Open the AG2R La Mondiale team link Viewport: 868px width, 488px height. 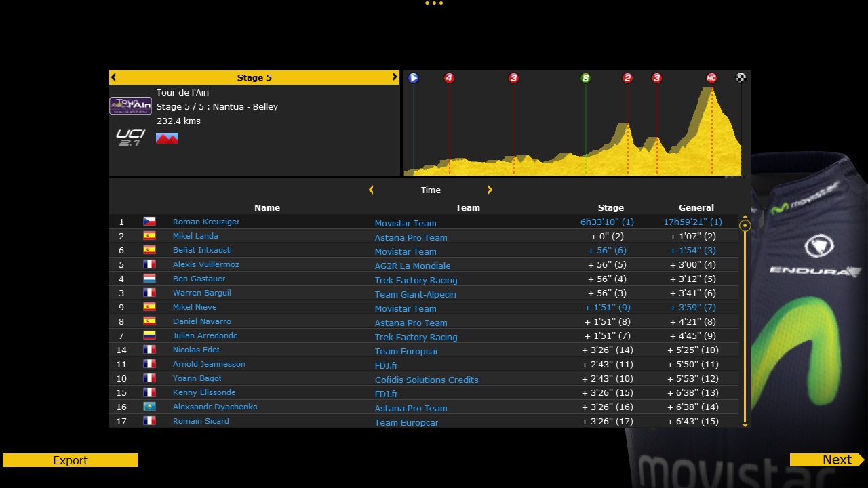[x=412, y=266]
